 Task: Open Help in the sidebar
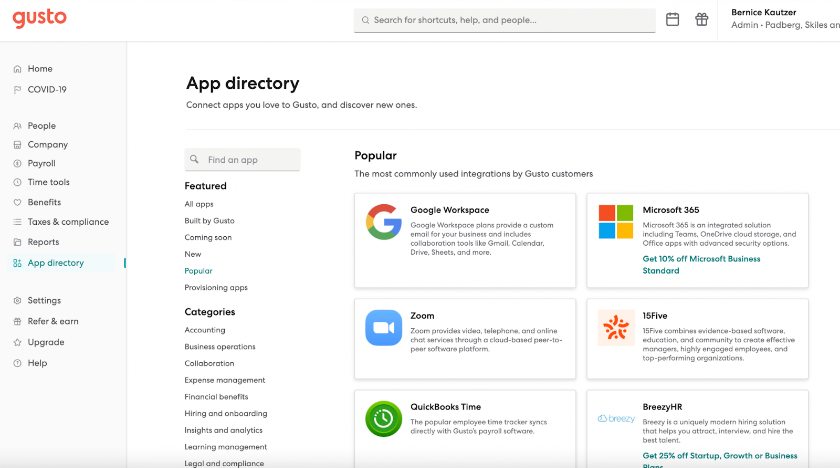[38, 363]
